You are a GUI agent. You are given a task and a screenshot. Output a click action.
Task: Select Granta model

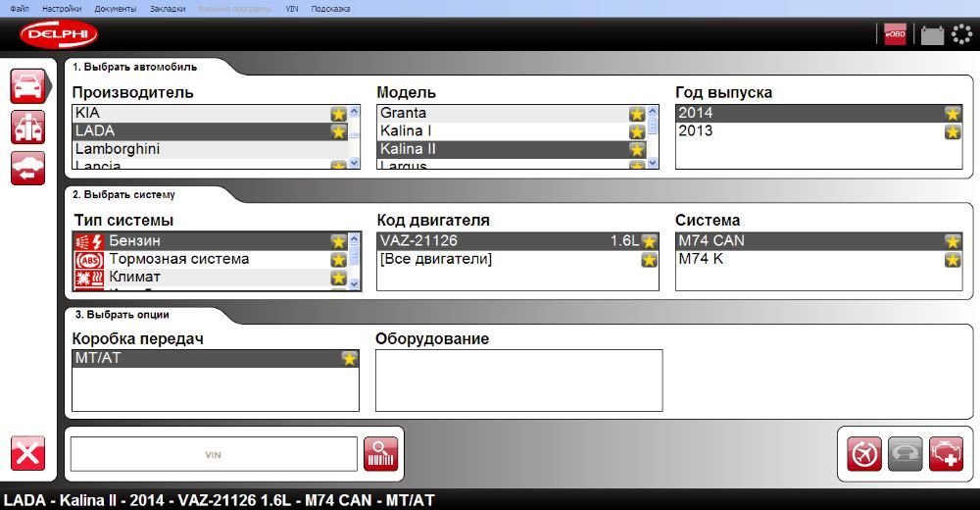(512, 114)
